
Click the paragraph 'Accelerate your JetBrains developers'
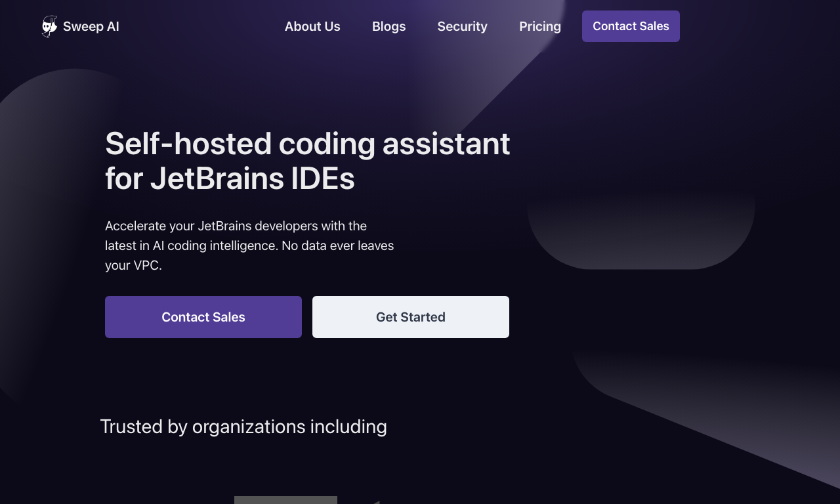[249, 245]
